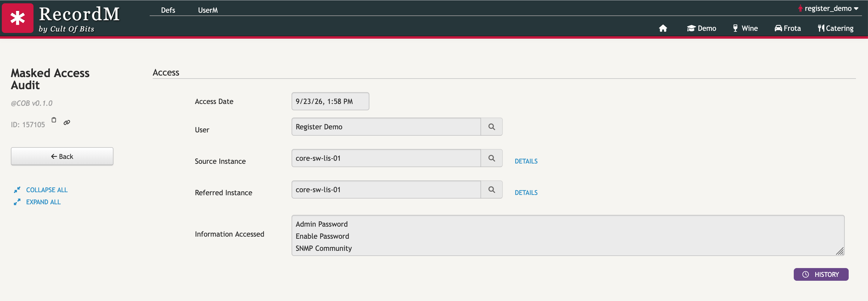
Task: Click the Information Accessed text area
Action: click(568, 235)
